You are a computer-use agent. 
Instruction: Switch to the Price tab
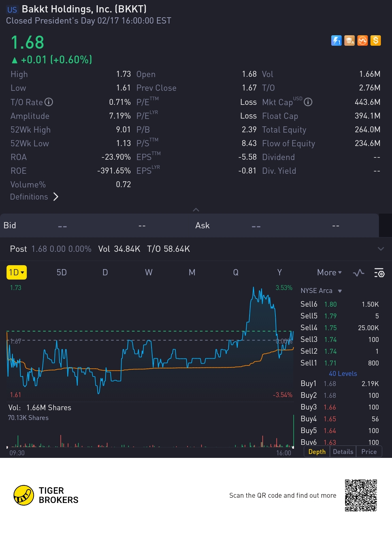coord(369,452)
